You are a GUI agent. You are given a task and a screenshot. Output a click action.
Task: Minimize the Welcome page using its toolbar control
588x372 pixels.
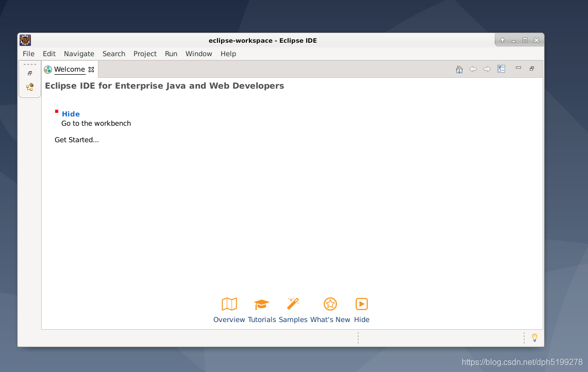tap(518, 68)
